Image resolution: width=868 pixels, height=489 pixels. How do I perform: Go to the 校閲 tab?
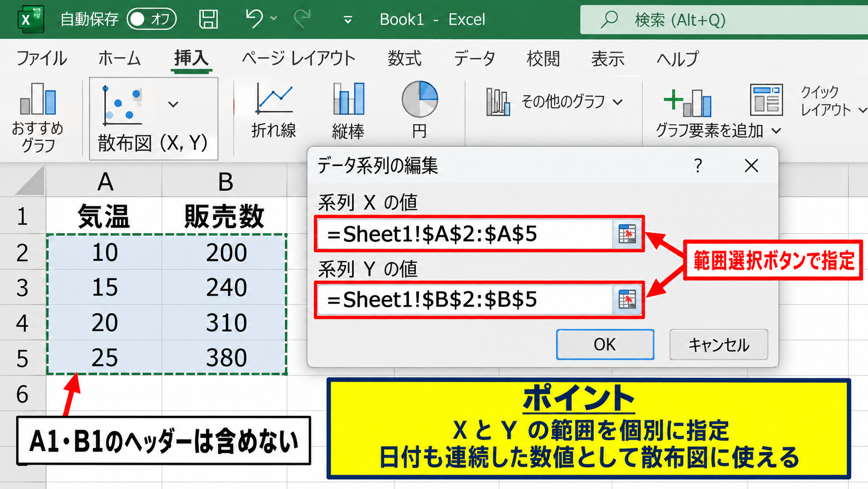pyautogui.click(x=543, y=58)
